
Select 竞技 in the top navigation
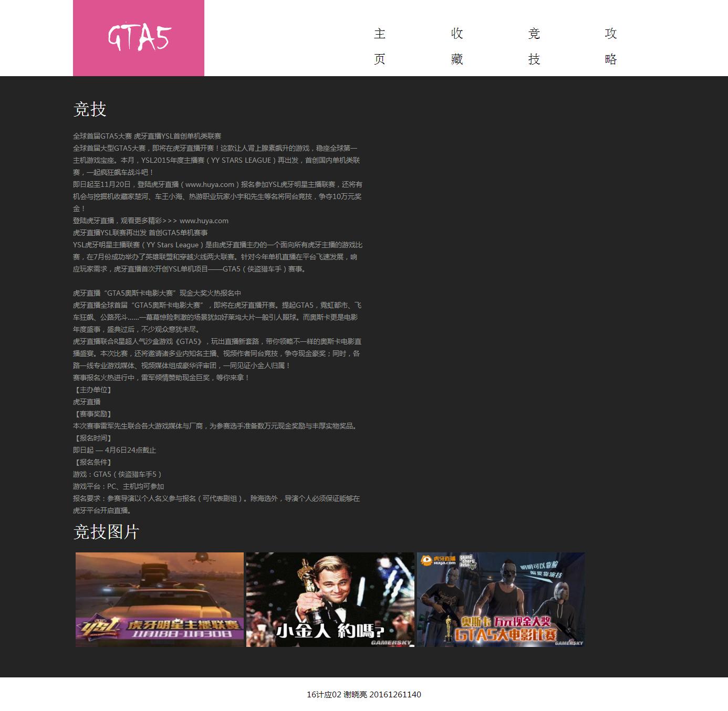(x=534, y=46)
